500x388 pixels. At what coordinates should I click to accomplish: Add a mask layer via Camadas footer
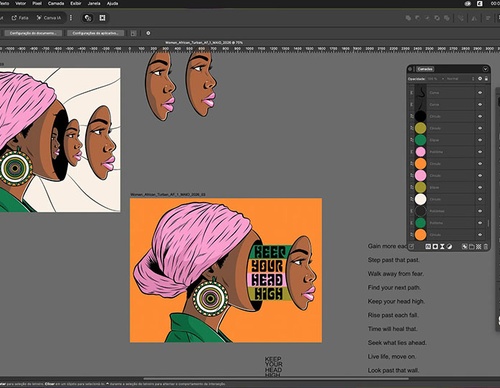click(x=435, y=247)
